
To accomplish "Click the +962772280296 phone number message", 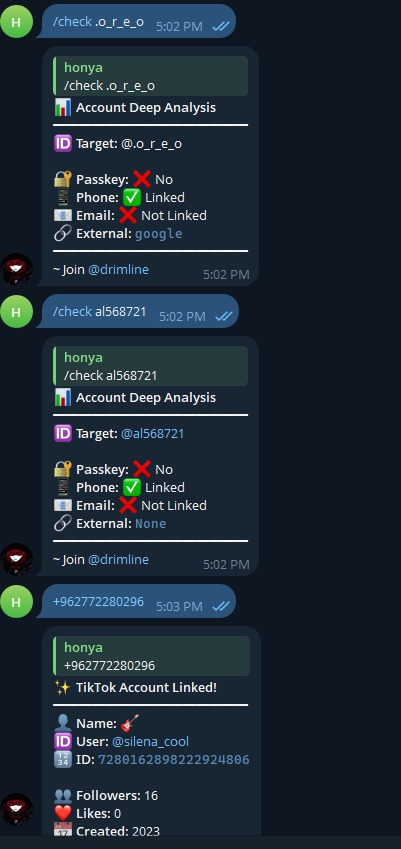I will tap(98, 602).
